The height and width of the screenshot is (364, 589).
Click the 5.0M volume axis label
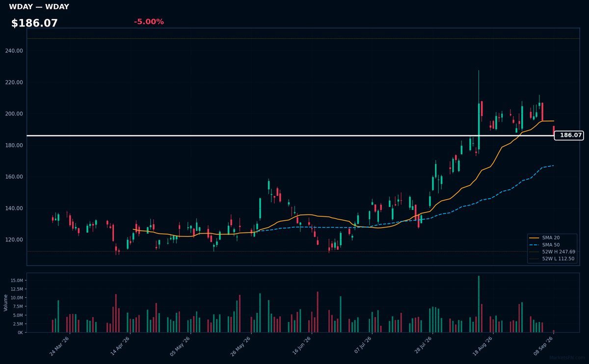pyautogui.click(x=18, y=315)
